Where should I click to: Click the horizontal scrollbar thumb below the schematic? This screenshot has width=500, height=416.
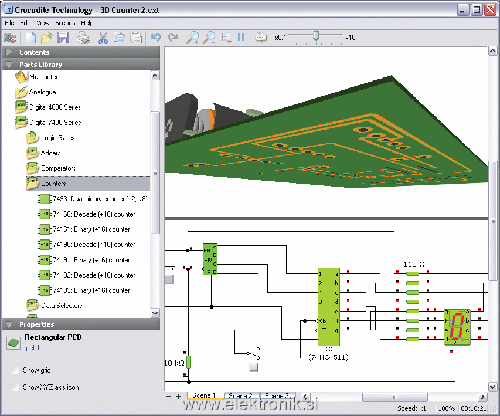(x=395, y=397)
